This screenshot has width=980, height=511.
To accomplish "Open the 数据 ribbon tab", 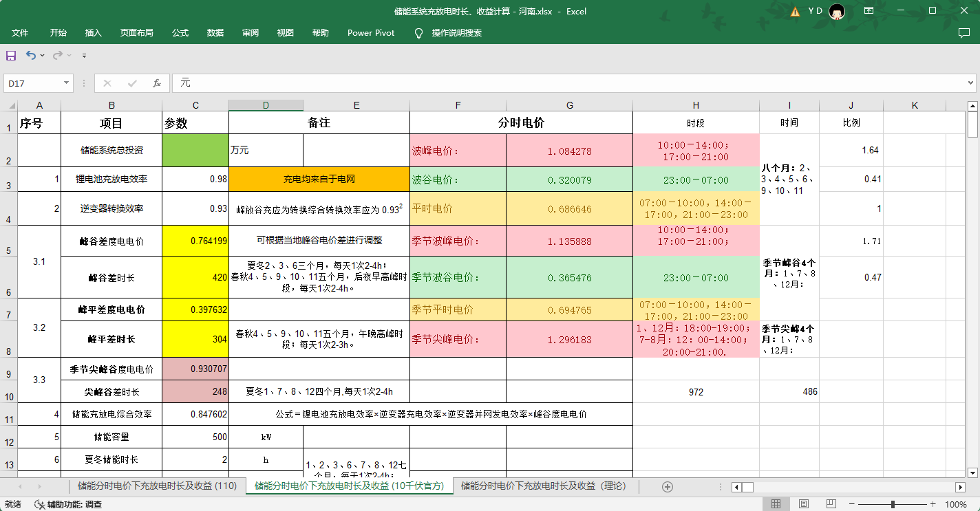I will coord(215,32).
